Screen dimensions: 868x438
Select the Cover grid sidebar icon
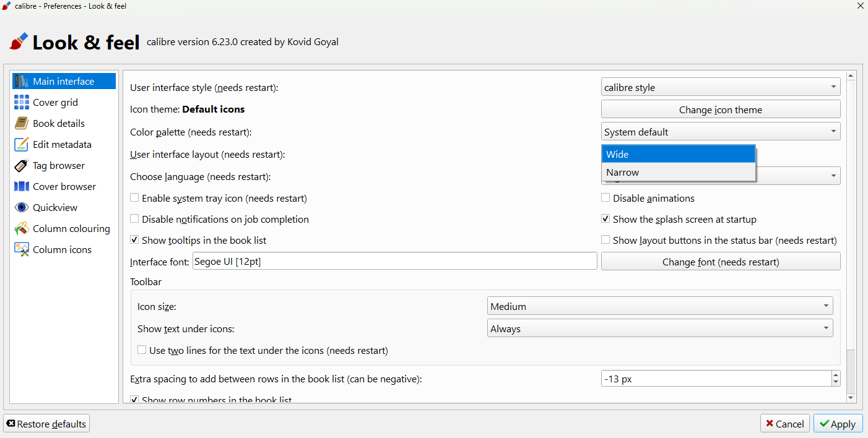coord(22,102)
